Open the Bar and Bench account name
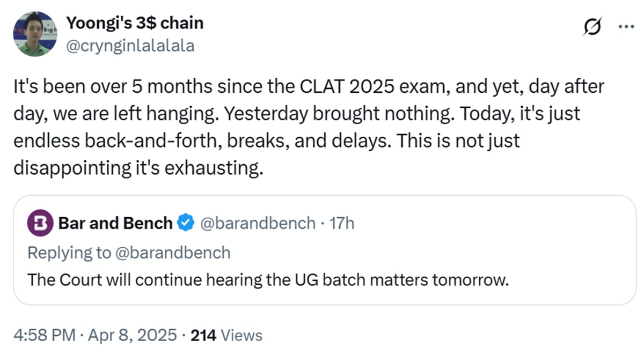The width and height of the screenshot is (644, 362). [115, 223]
